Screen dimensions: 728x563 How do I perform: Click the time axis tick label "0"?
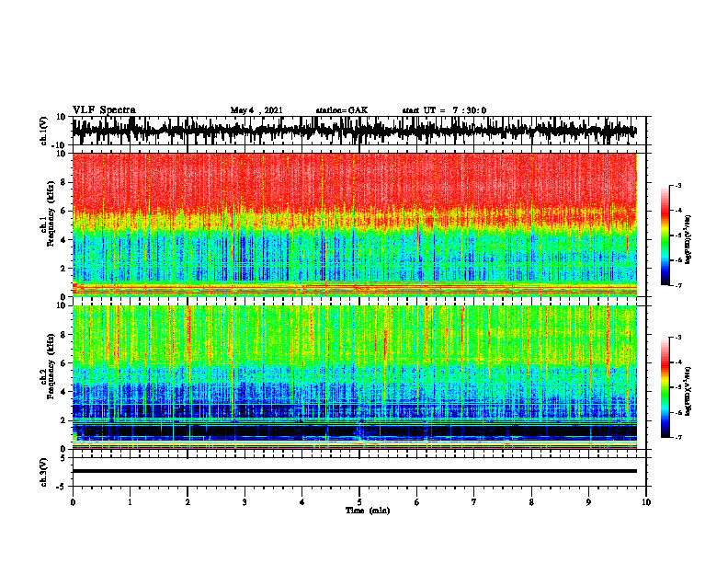73,502
